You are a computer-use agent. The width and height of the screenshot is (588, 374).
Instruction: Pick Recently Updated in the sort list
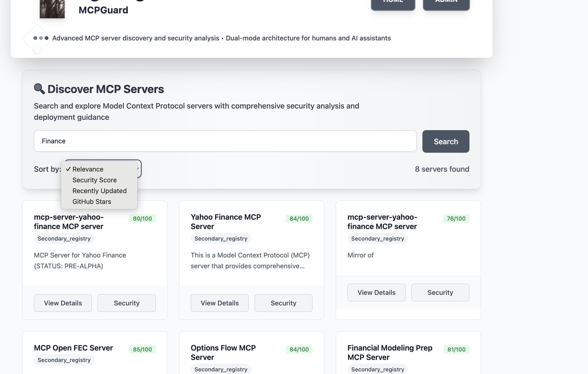pos(99,191)
